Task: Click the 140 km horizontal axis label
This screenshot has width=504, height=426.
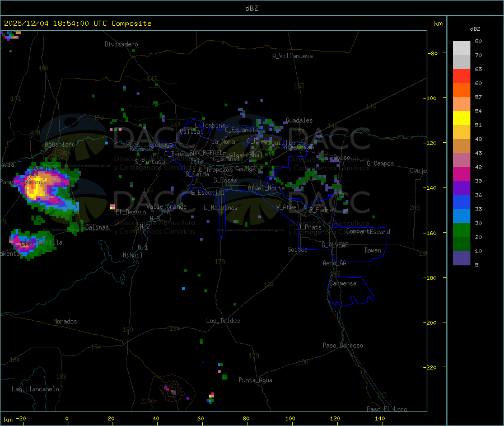Action: tap(380, 418)
